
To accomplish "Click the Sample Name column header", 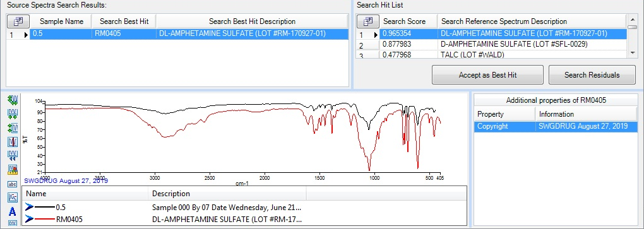I will point(61,21).
